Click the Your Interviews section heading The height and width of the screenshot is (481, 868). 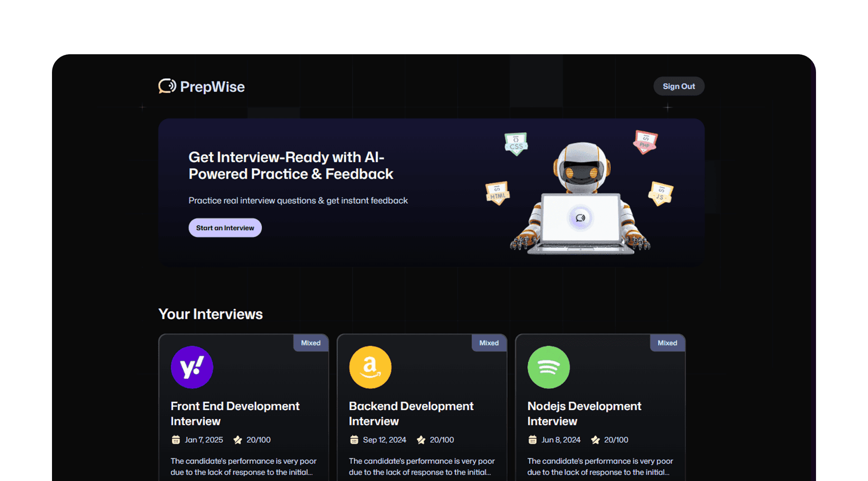(211, 314)
